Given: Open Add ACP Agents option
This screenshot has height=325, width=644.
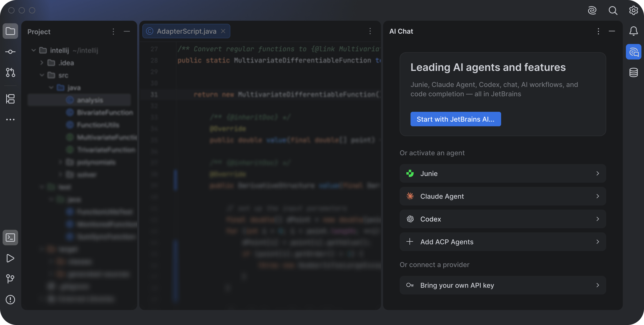Looking at the screenshot, I should 503,242.
